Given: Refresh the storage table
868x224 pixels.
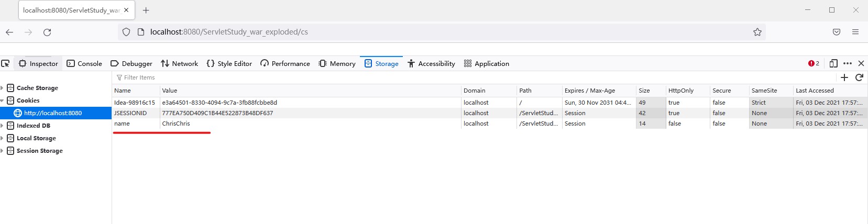Looking at the screenshot, I should pyautogui.click(x=859, y=77).
